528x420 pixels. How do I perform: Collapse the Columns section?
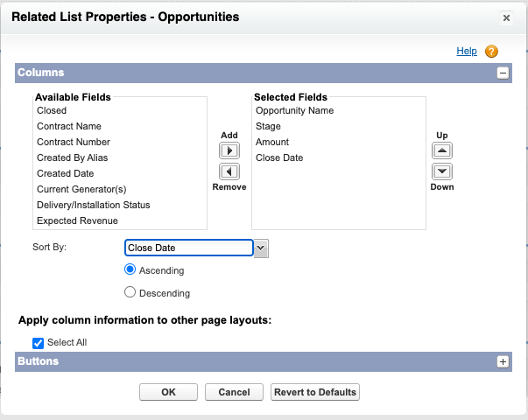[x=503, y=73]
